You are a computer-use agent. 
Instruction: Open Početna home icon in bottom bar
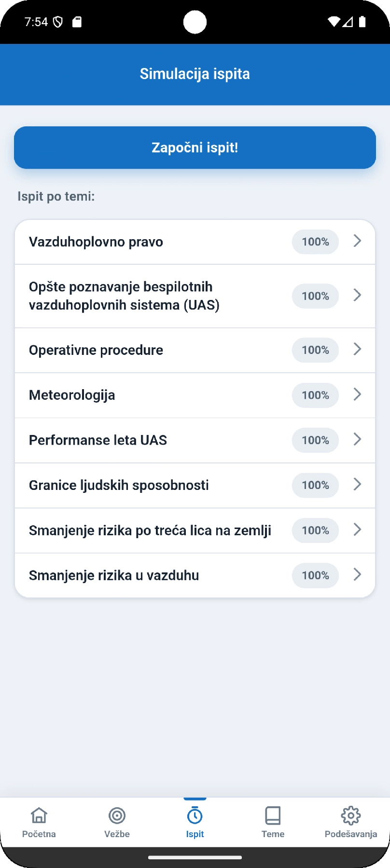(x=39, y=815)
